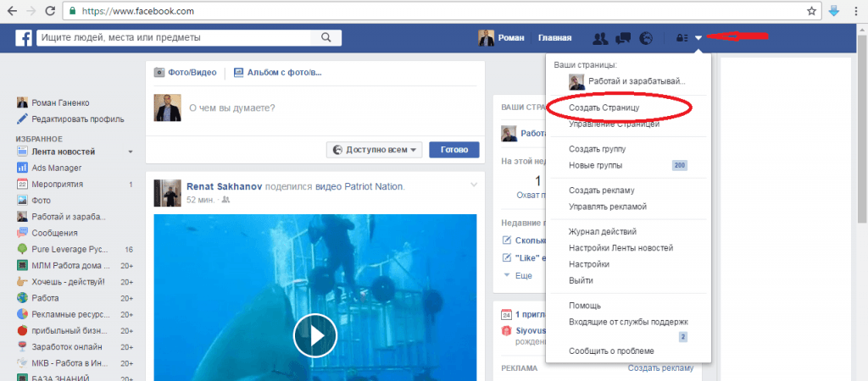Image resolution: width=868 pixels, height=381 pixels.
Task: Open Роман profile link in top bar
Action: (x=502, y=37)
